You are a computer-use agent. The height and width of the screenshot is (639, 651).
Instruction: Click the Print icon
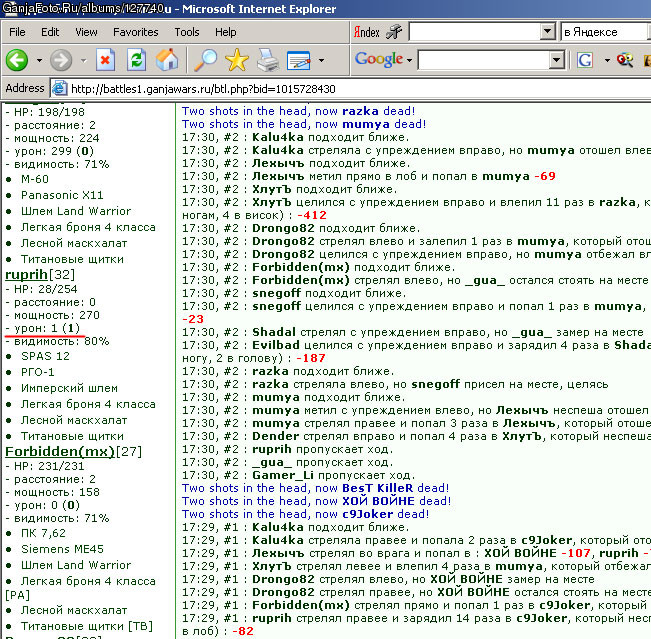[x=267, y=60]
